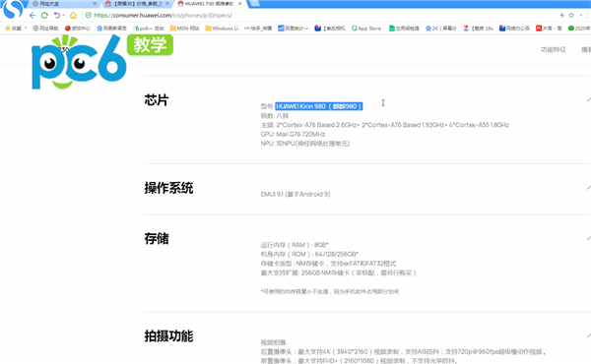This screenshot has width=591, height=364.
Task: Click the 视频拍摄 label
Action: pyautogui.click(x=274, y=342)
